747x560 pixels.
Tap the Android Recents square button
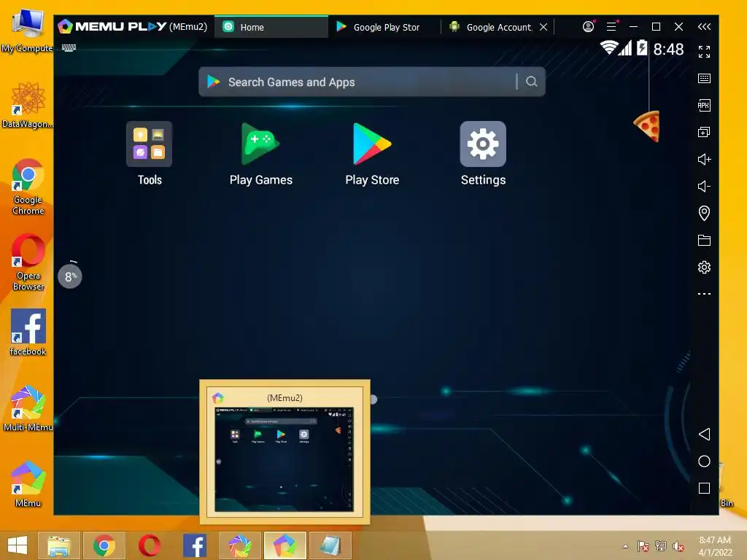click(x=704, y=488)
